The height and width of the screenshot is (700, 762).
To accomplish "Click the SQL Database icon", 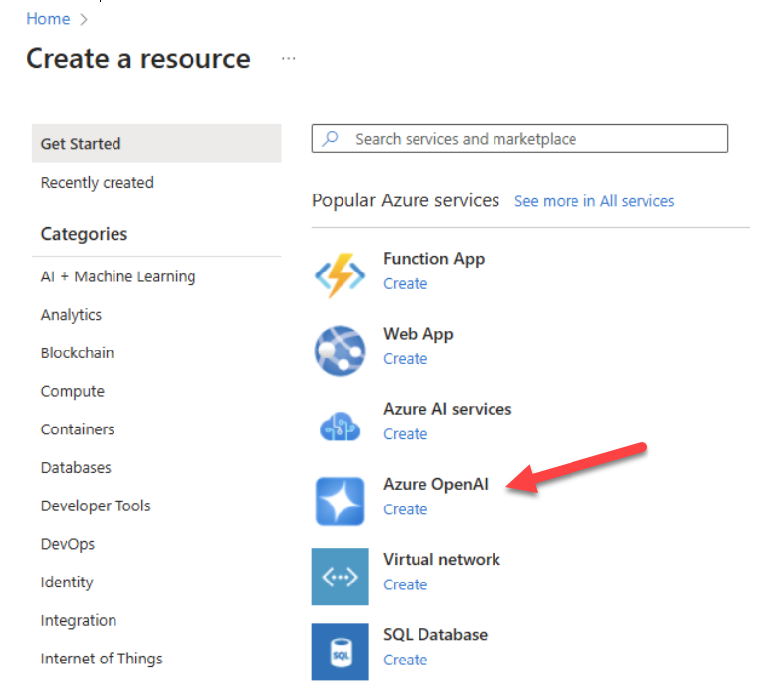I will pos(340,652).
